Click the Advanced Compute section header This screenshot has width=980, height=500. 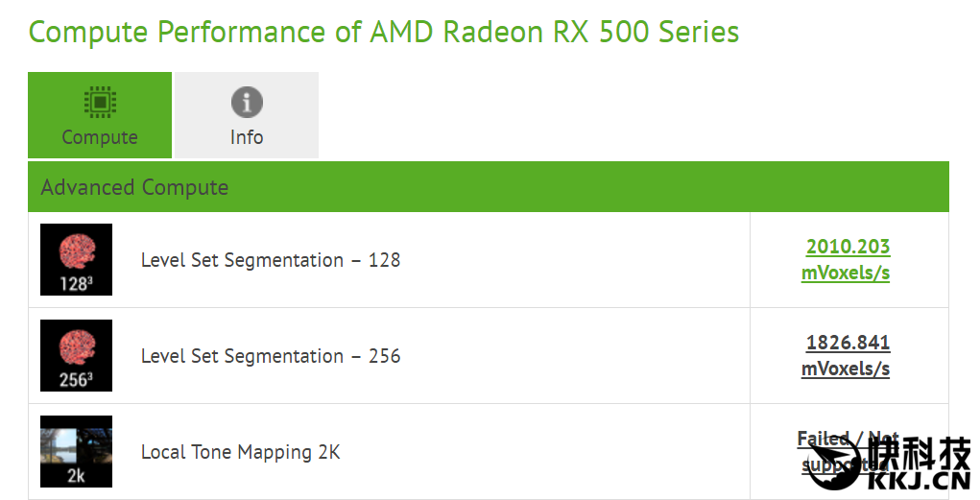tap(134, 187)
